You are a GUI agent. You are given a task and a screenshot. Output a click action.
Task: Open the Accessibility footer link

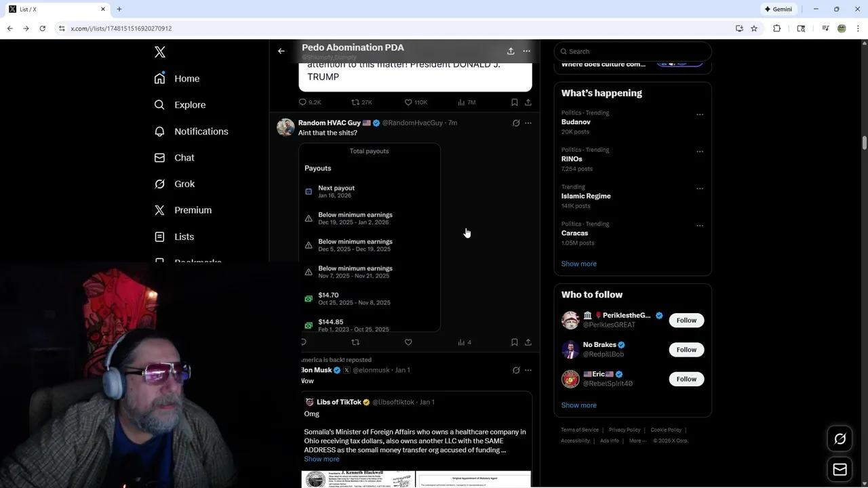pyautogui.click(x=575, y=441)
